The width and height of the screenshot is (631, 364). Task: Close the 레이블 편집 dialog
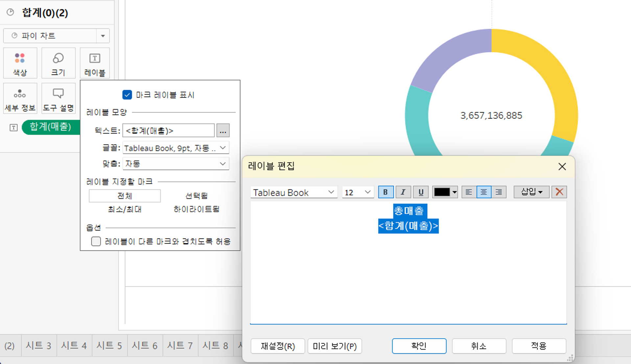562,167
